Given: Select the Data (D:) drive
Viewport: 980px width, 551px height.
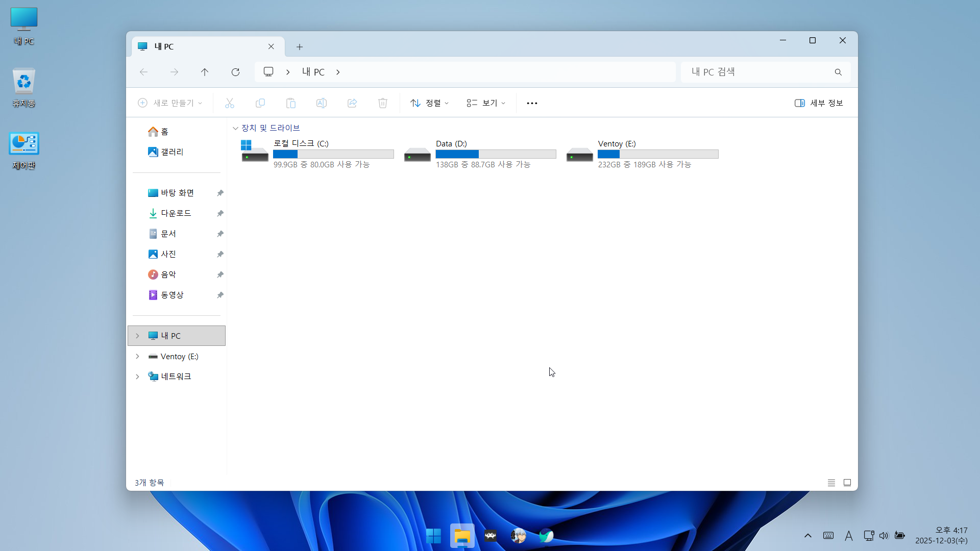Looking at the screenshot, I should pyautogui.click(x=479, y=154).
